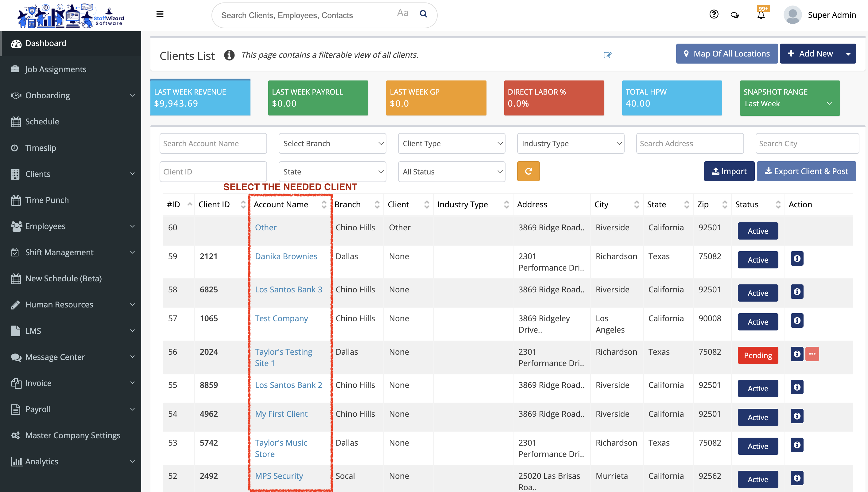
Task: Click the search magnifier icon
Action: coord(423,14)
